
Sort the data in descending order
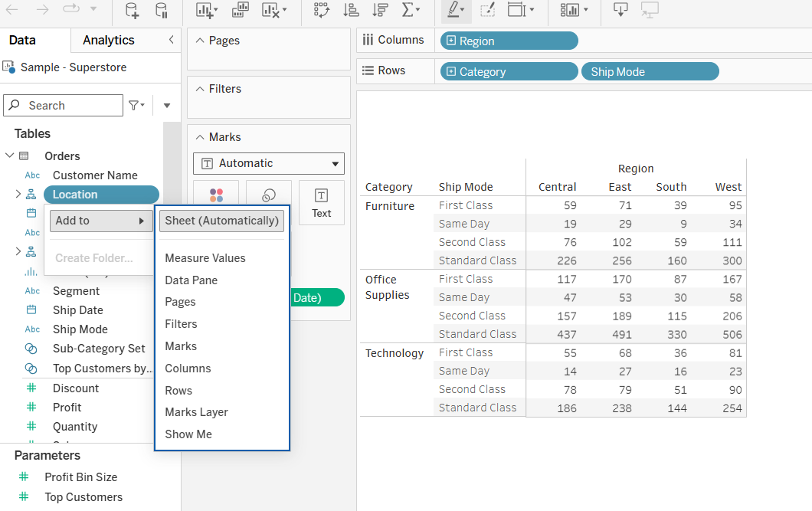[x=381, y=11]
